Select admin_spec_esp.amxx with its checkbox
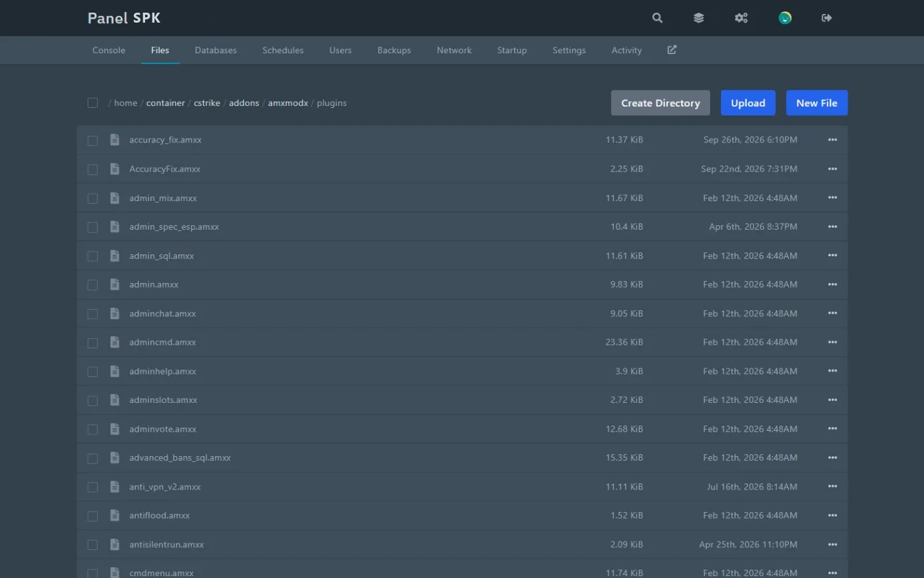Screen dimensions: 924x578 click(93, 227)
